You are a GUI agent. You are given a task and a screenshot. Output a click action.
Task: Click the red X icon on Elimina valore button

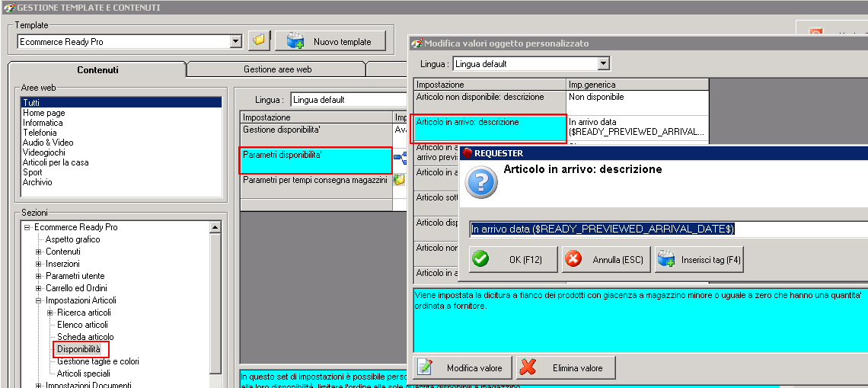point(528,367)
